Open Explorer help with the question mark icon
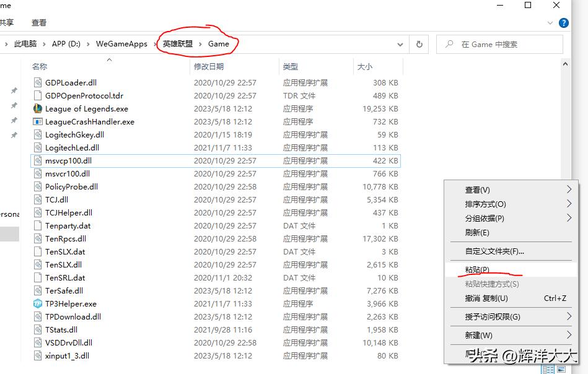The width and height of the screenshot is (588, 374). [x=564, y=23]
